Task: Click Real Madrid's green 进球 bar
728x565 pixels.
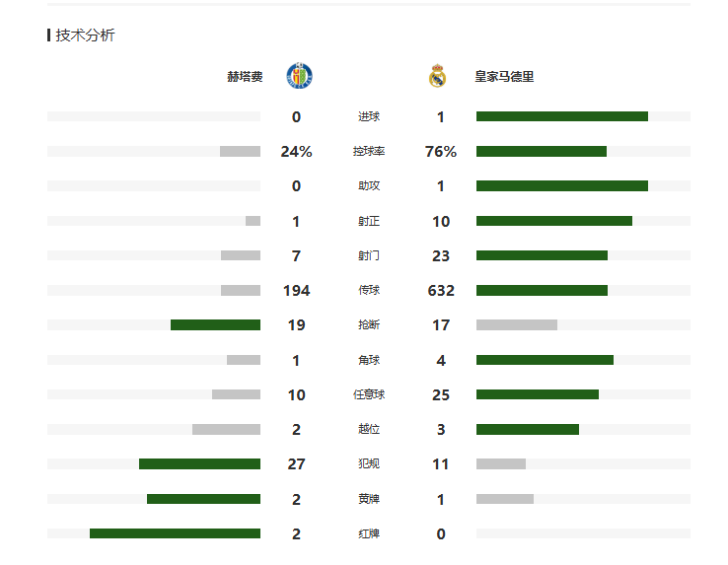Action: 561,116
